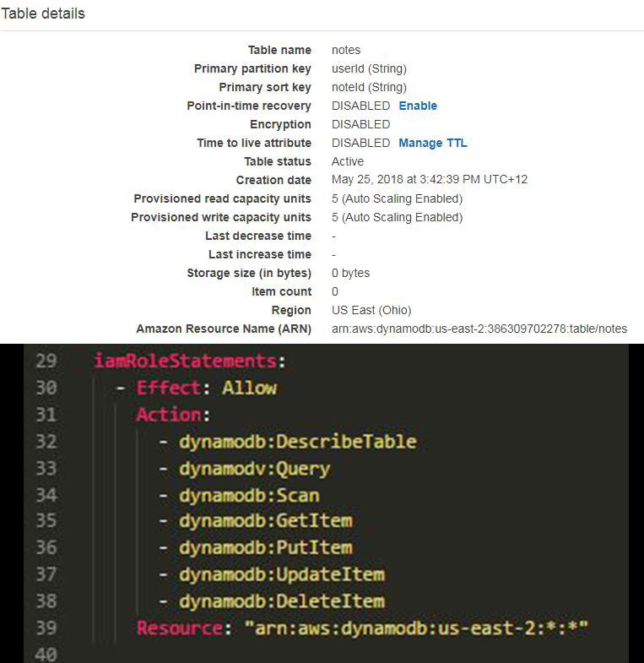
Task: Click dynamodb:Scan on line 34
Action: 249,496
